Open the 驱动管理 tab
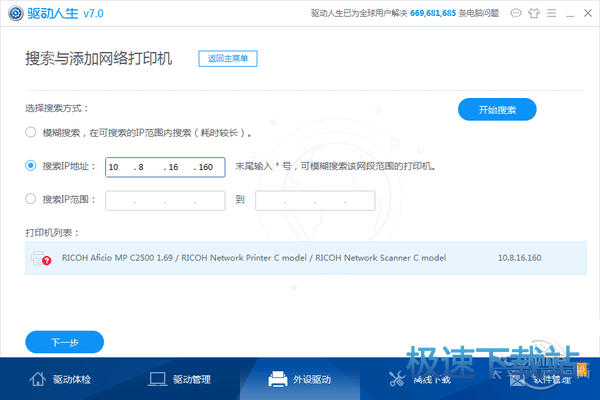The width and height of the screenshot is (600, 400). [180, 379]
